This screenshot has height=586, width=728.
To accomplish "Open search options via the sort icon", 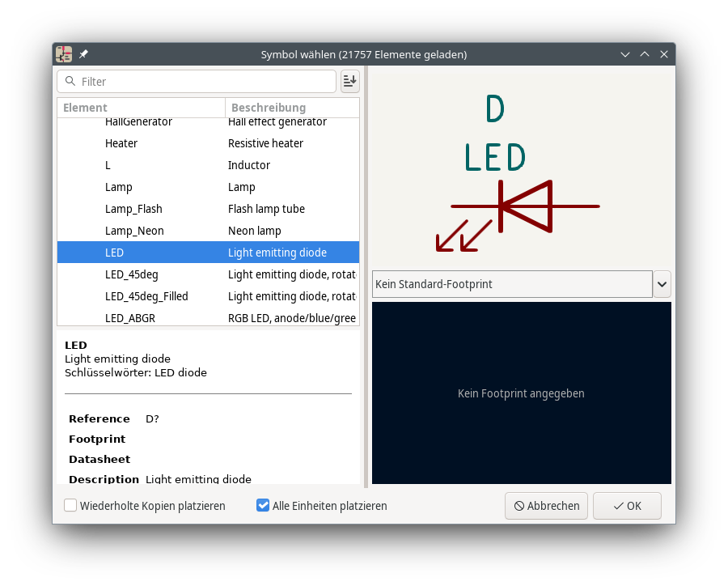I will click(x=349, y=81).
